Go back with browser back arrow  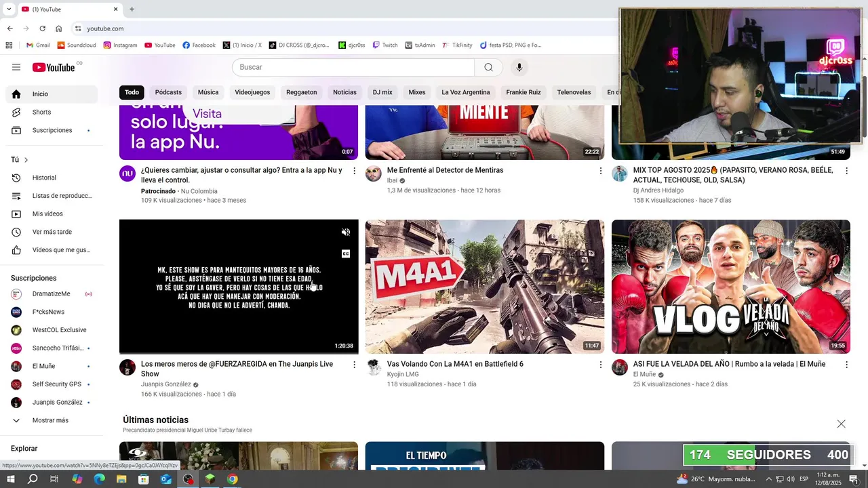click(9, 28)
